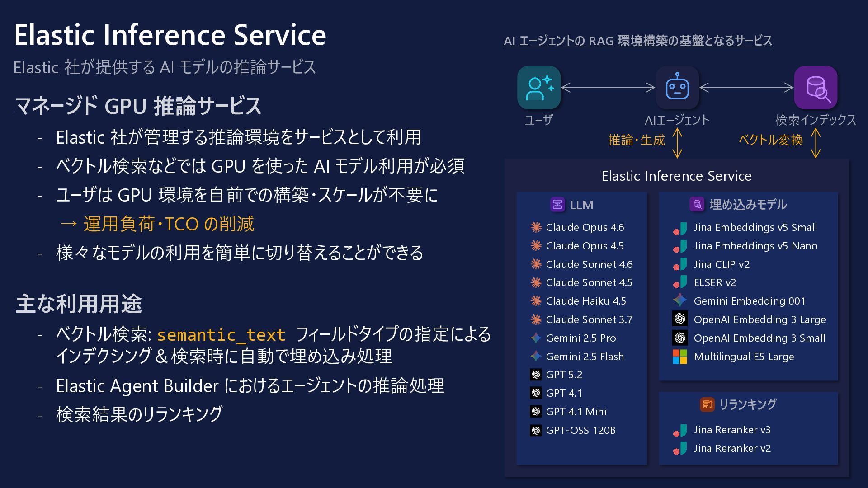Click the LLM section header icon
The image size is (868, 488).
(557, 205)
